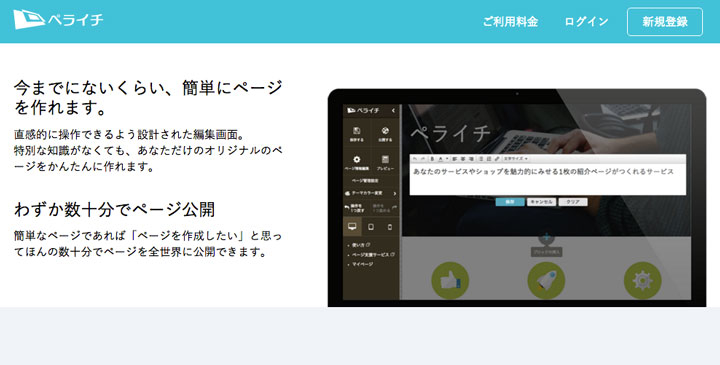Click the undo one step arrow icon
Viewport: 720px width, 365px height.
(x=347, y=208)
